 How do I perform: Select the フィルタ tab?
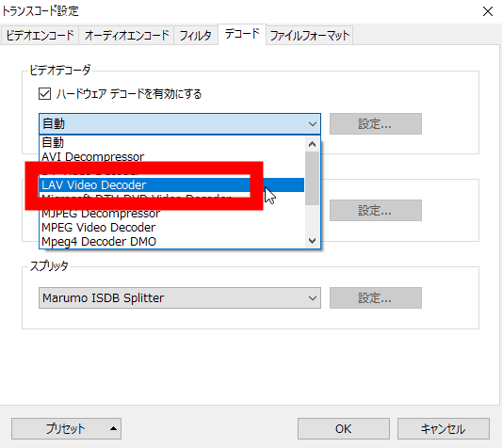pos(196,35)
